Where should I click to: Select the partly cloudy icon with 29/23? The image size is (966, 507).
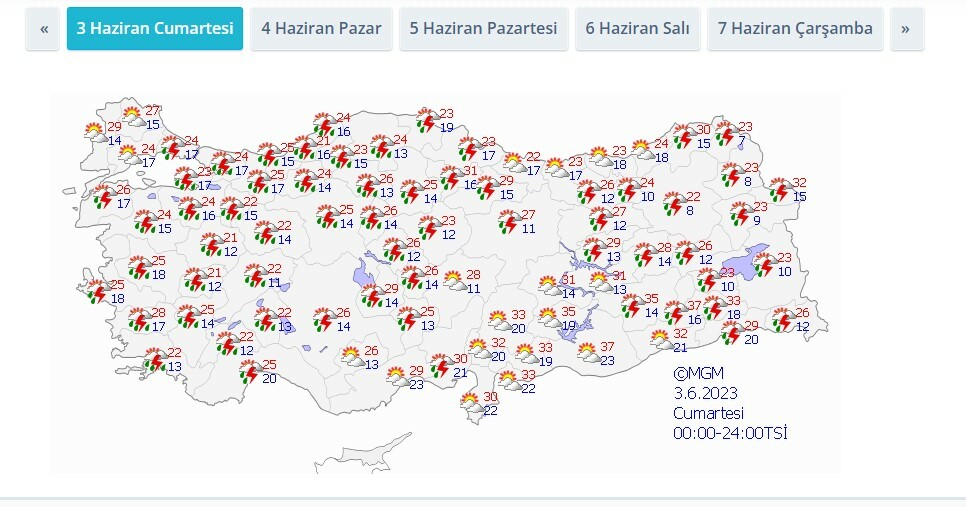tap(397, 377)
